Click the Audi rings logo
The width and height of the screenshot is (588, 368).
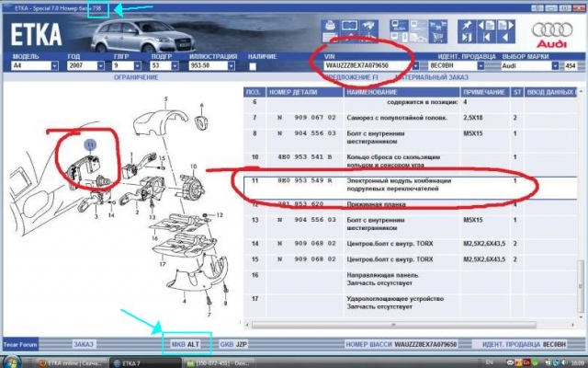552,30
